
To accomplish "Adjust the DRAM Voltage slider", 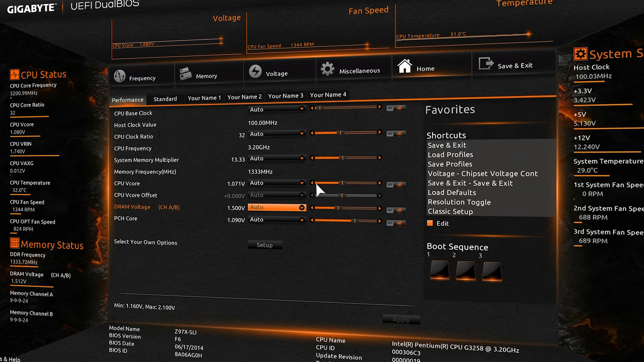I will [346, 208].
